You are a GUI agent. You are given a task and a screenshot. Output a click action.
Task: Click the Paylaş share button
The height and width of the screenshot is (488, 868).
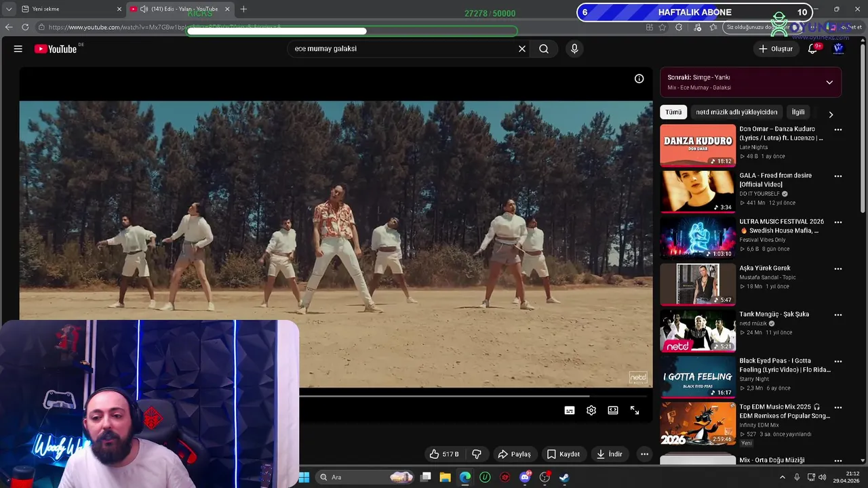514,454
